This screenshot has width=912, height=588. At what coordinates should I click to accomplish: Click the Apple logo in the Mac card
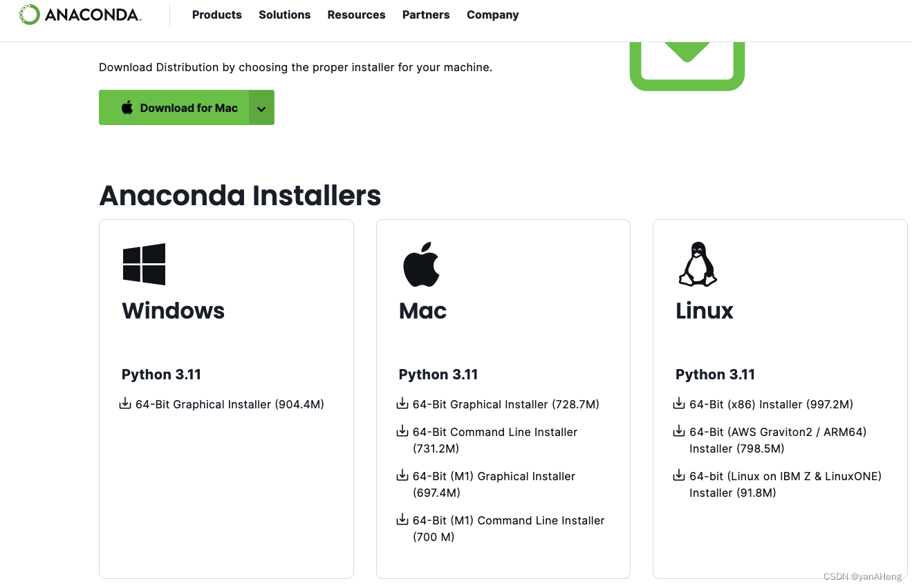(421, 264)
